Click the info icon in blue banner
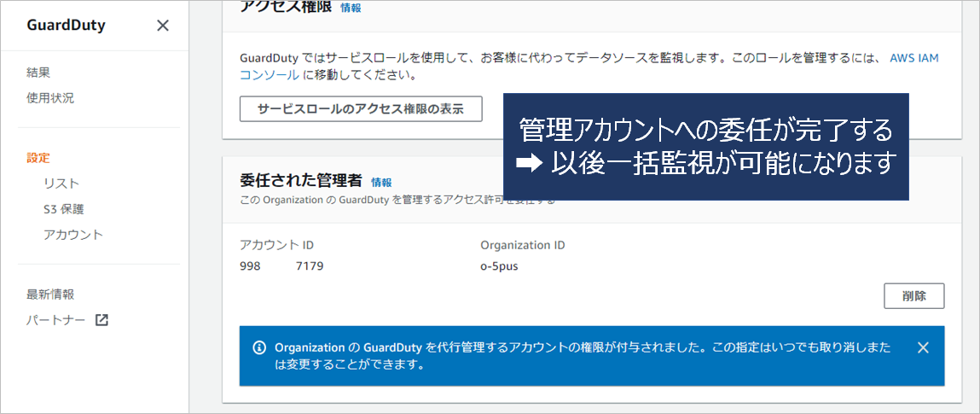 tap(259, 347)
